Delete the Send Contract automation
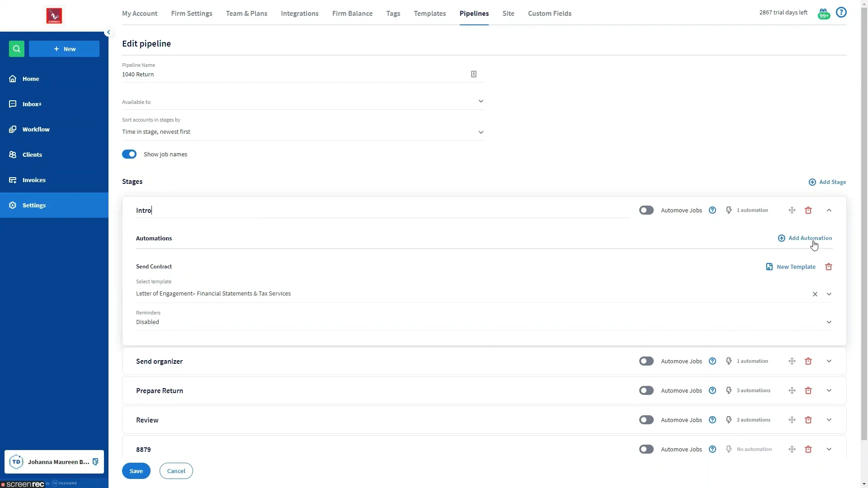 coord(829,267)
